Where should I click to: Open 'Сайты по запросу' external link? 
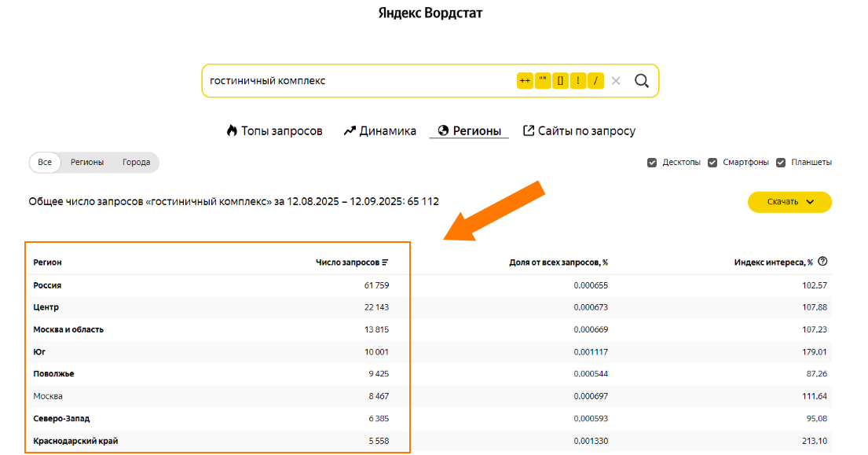[579, 131]
